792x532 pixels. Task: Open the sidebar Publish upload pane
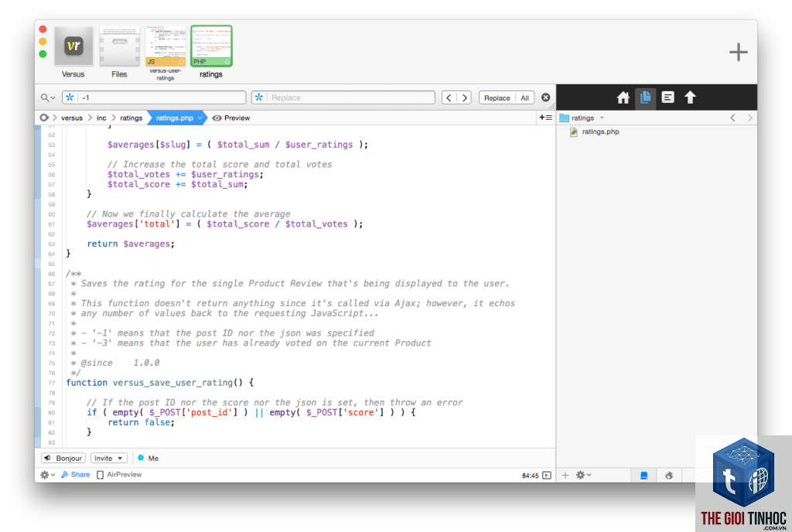[690, 97]
